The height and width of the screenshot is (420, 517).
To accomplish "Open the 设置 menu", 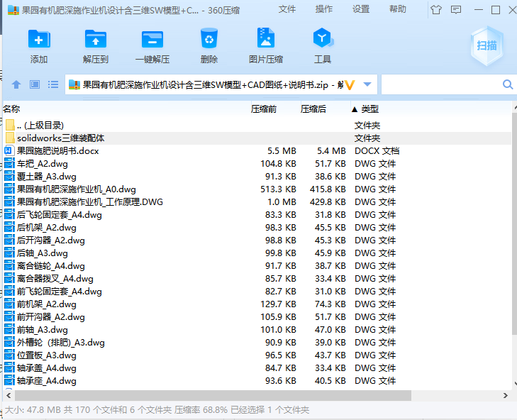I will [x=361, y=9].
